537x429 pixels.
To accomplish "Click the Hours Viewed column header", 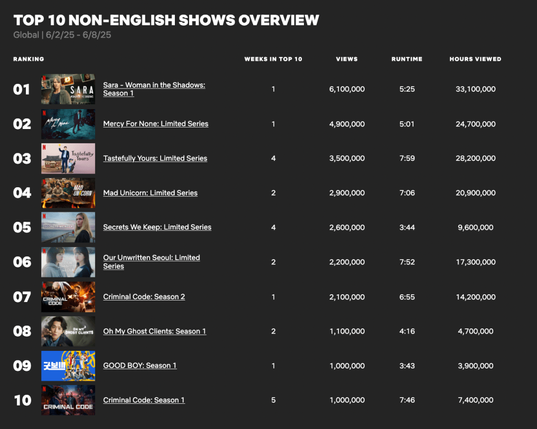I will point(475,59).
